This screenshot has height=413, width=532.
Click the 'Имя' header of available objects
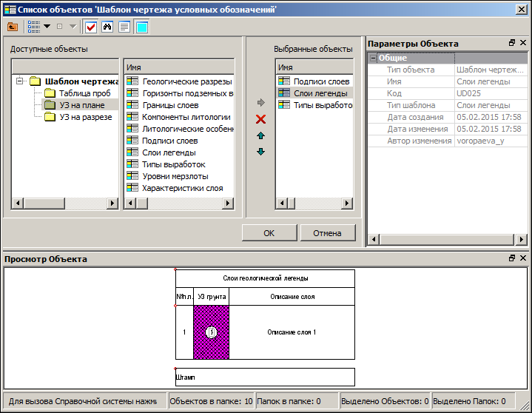[x=180, y=67]
